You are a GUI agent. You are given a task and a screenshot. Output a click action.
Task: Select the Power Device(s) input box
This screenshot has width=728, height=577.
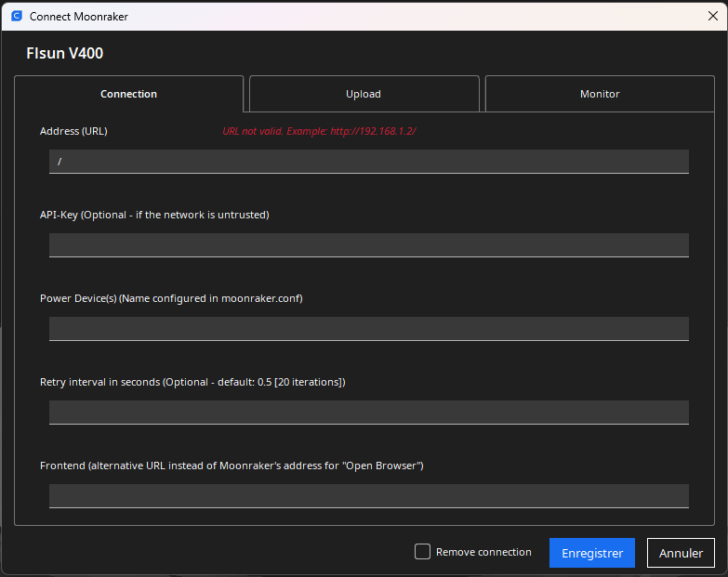pyautogui.click(x=369, y=329)
